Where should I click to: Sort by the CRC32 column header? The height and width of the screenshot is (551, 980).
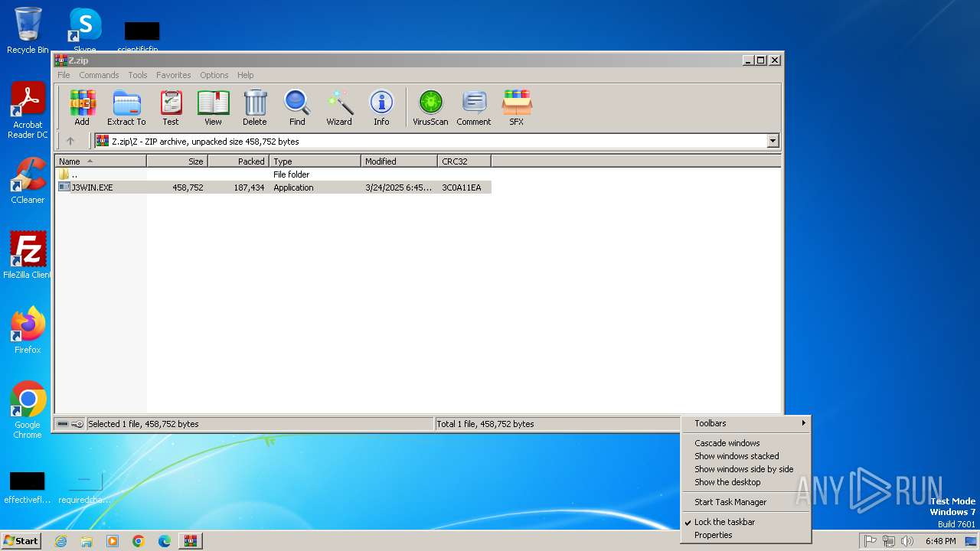[465, 161]
